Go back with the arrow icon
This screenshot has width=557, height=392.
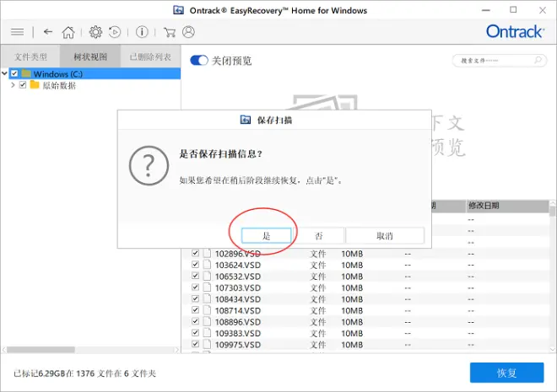tap(48, 32)
